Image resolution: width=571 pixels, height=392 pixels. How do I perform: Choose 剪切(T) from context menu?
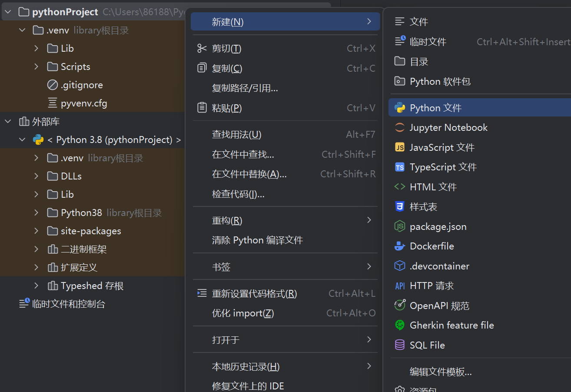[x=285, y=48]
